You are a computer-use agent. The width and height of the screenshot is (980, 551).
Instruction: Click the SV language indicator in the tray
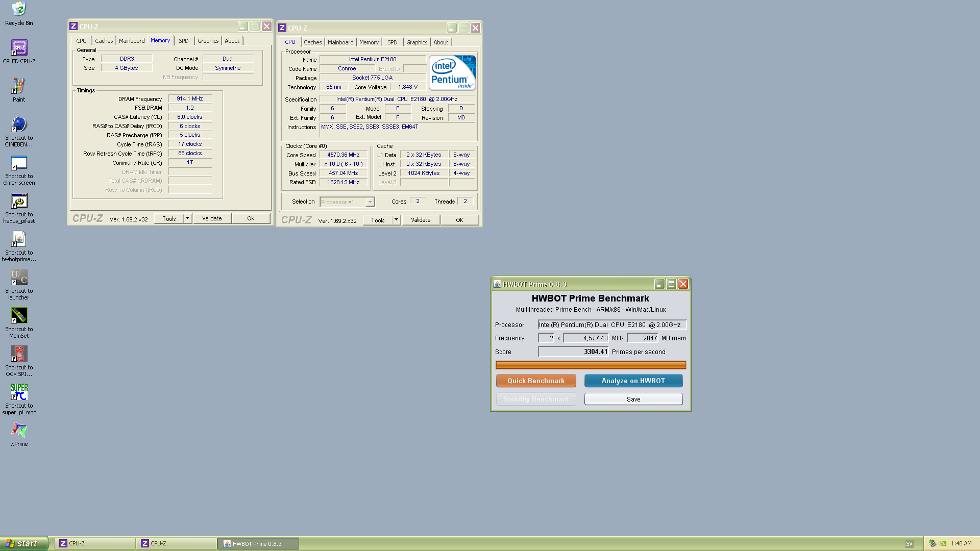click(x=909, y=544)
